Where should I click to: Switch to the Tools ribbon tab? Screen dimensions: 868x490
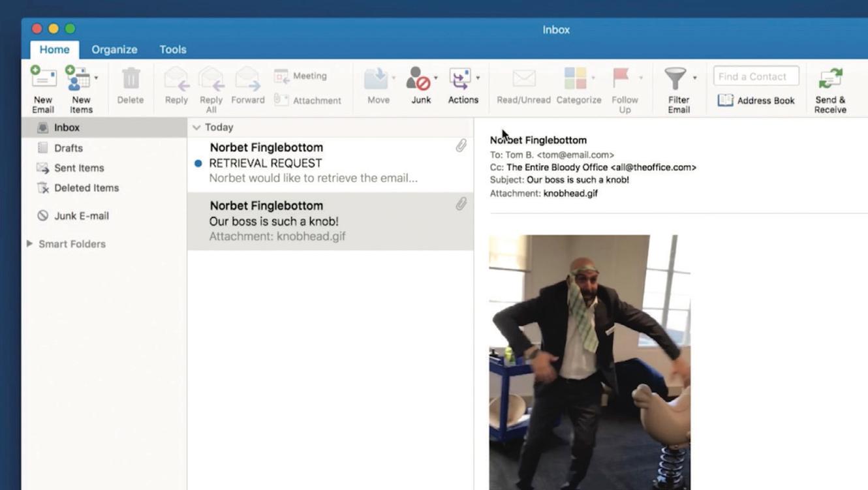(173, 50)
